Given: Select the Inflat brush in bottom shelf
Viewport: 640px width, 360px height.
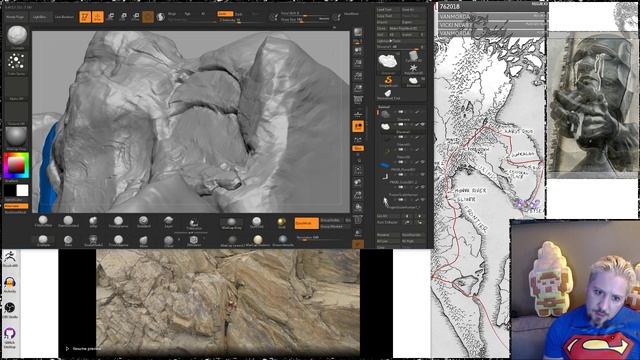Looking at the screenshot, I should [x=93, y=222].
